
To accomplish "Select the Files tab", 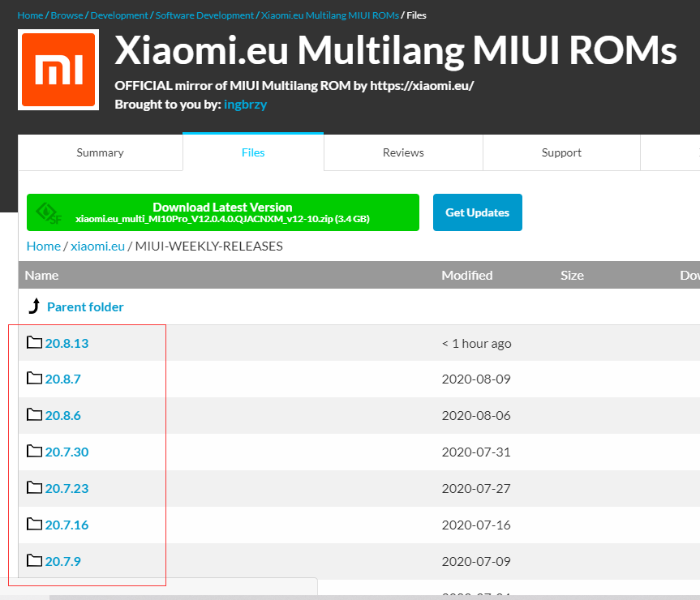I will click(x=253, y=152).
